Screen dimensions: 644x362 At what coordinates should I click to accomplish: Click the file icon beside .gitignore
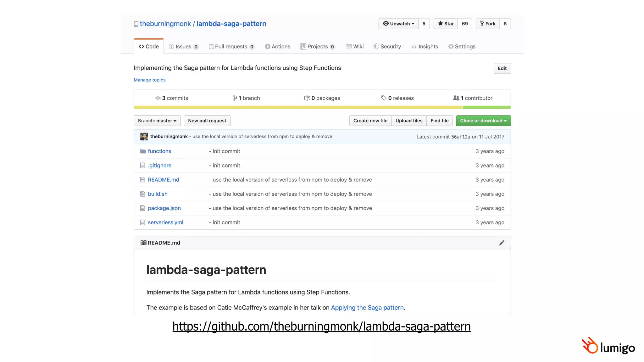click(x=142, y=165)
